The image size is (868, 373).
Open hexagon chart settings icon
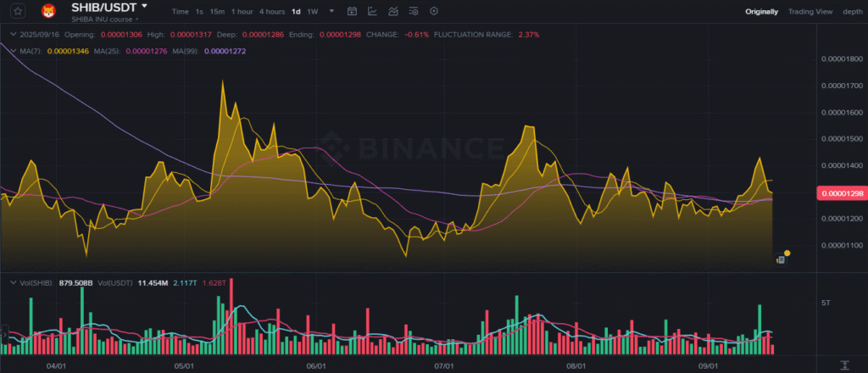[x=434, y=11]
